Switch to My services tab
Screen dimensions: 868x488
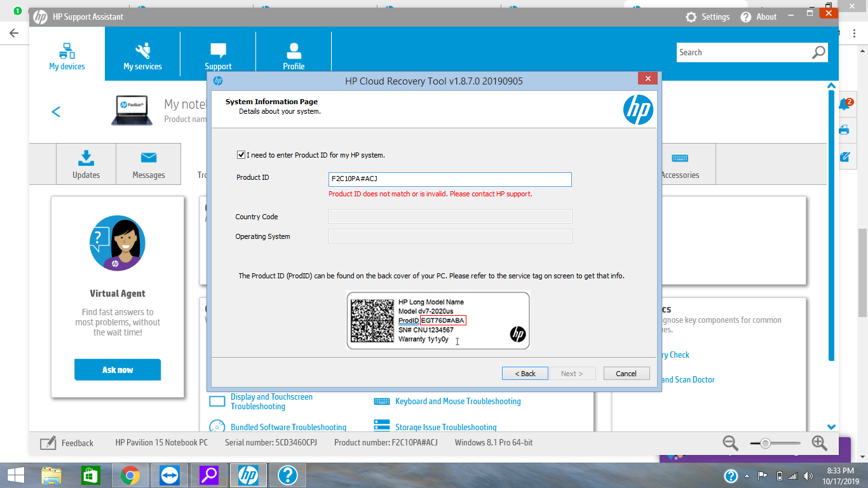142,54
